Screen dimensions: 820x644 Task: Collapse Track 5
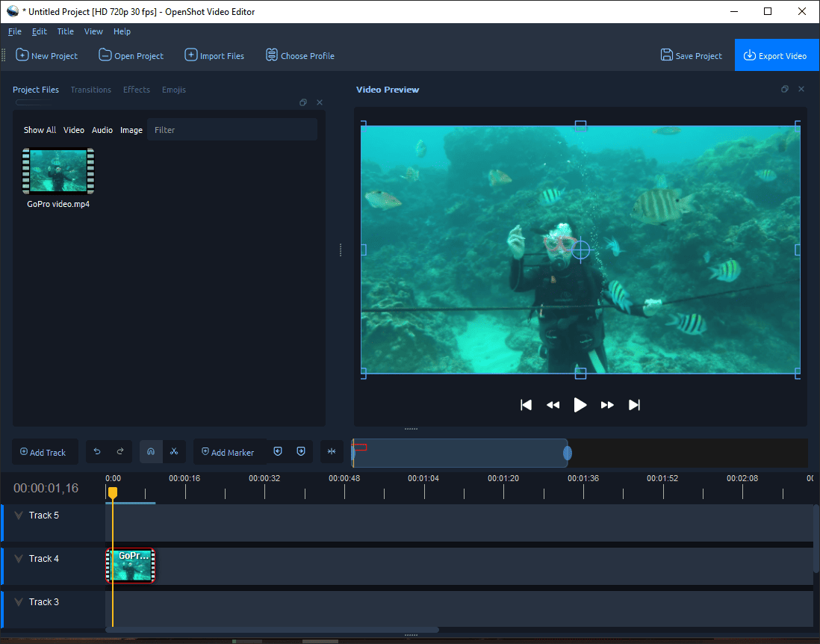(18, 515)
